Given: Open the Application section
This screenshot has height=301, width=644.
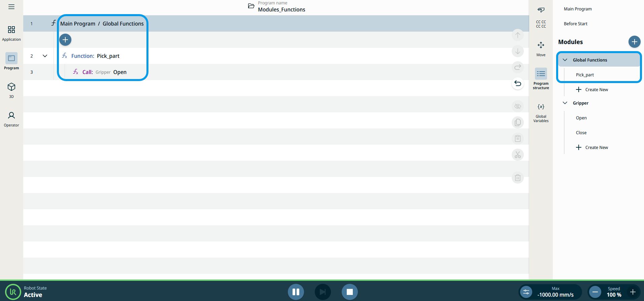Looking at the screenshot, I should (11, 33).
